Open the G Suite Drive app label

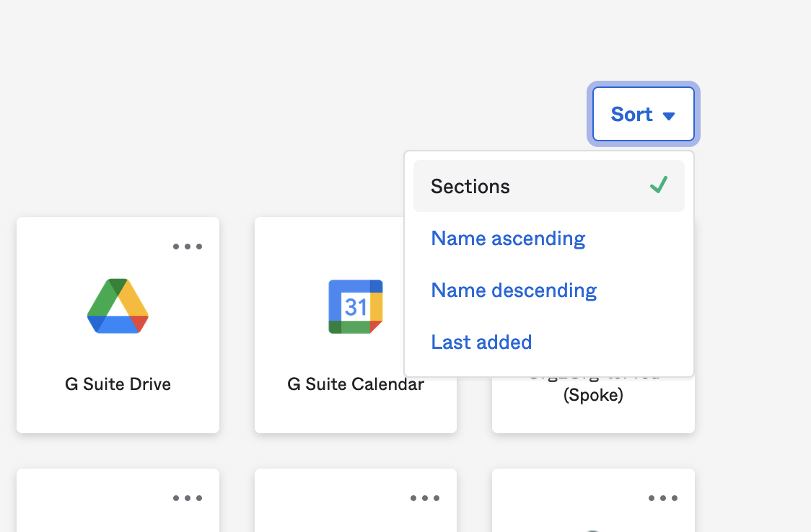click(118, 384)
